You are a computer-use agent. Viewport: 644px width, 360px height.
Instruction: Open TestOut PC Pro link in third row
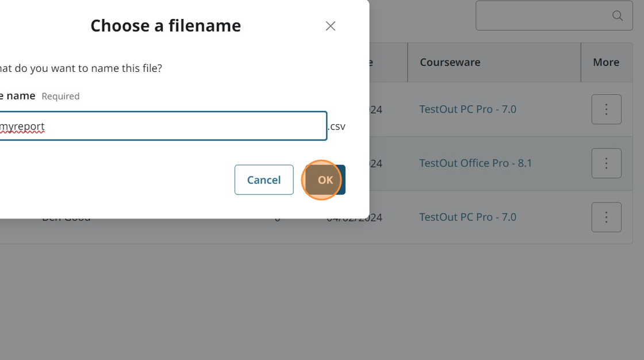click(467, 217)
